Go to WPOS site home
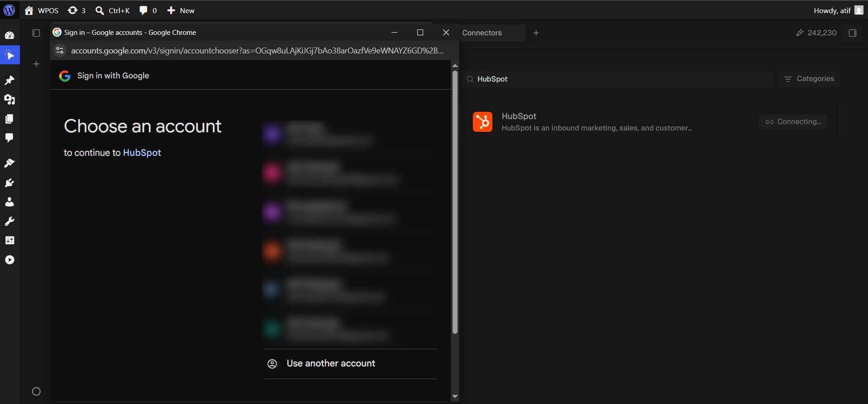This screenshot has height=404, width=868. click(42, 10)
